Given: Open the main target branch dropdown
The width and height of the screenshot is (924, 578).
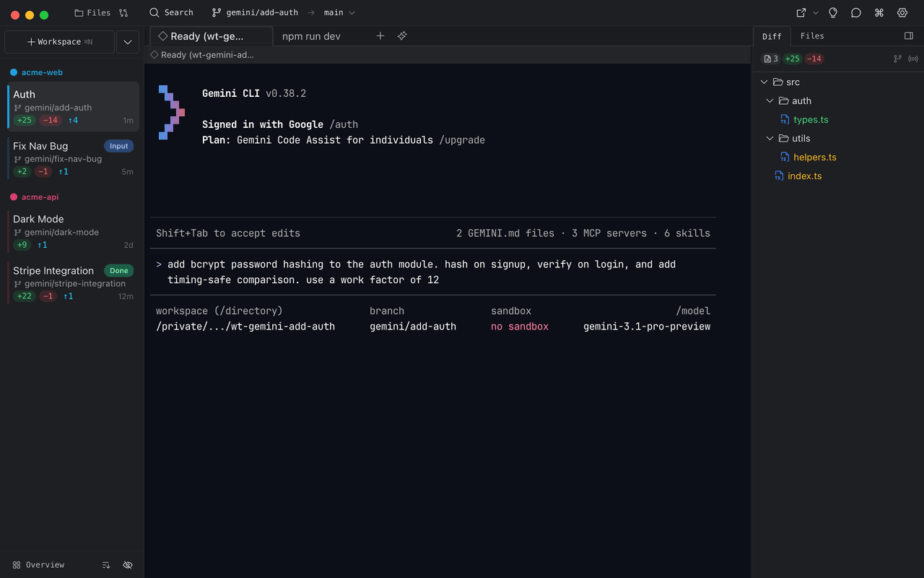Looking at the screenshot, I should (x=339, y=13).
